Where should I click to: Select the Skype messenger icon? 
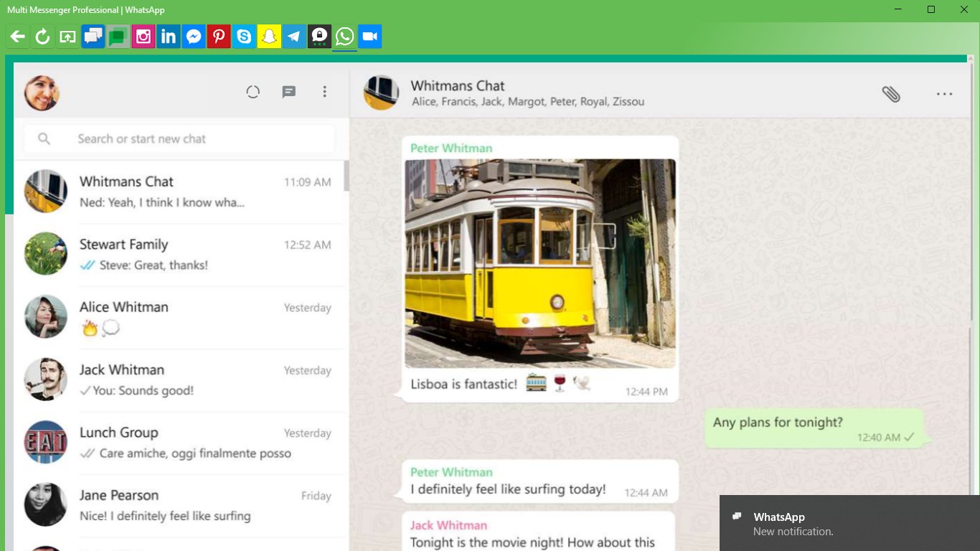243,36
